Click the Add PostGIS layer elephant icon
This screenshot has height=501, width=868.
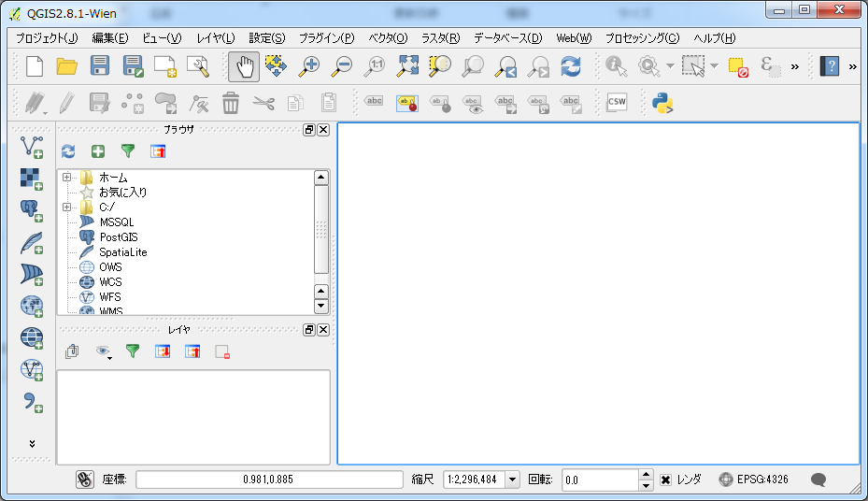(32, 209)
